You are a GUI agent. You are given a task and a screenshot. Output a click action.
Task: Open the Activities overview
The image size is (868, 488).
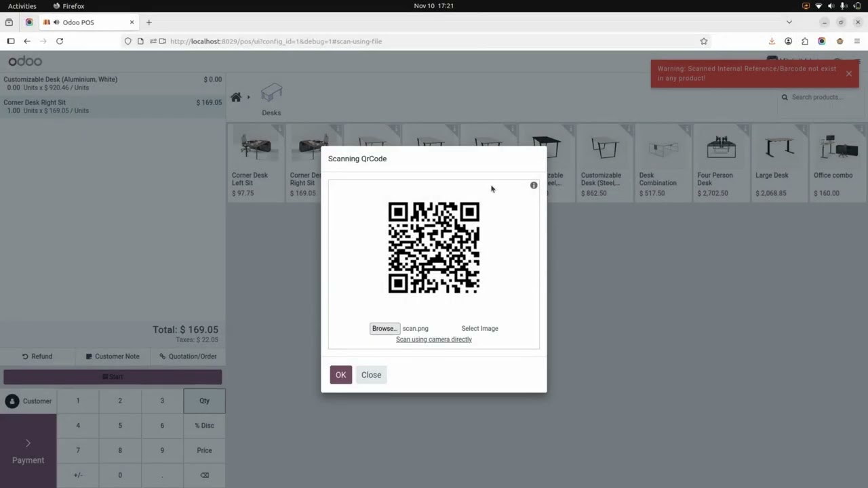[22, 6]
